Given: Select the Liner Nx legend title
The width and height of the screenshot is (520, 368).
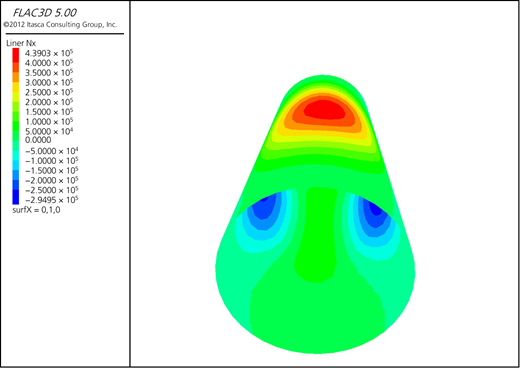Looking at the screenshot, I should point(21,43).
